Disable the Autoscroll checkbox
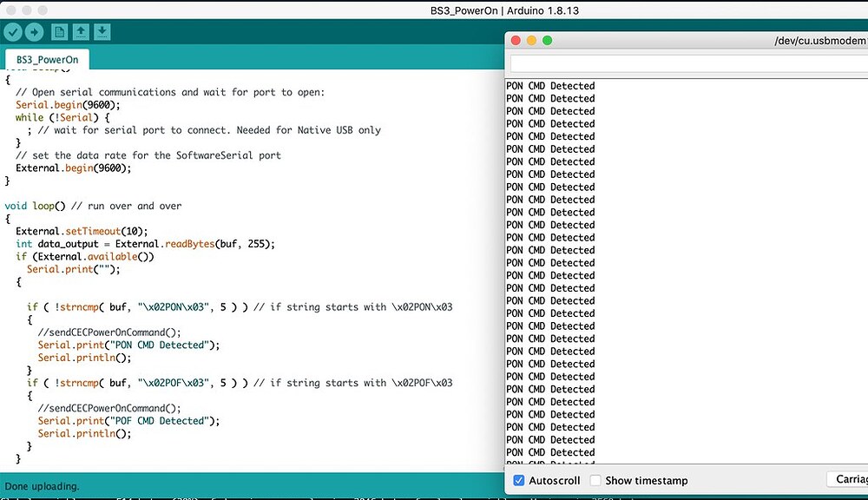868x500 pixels. pos(519,480)
